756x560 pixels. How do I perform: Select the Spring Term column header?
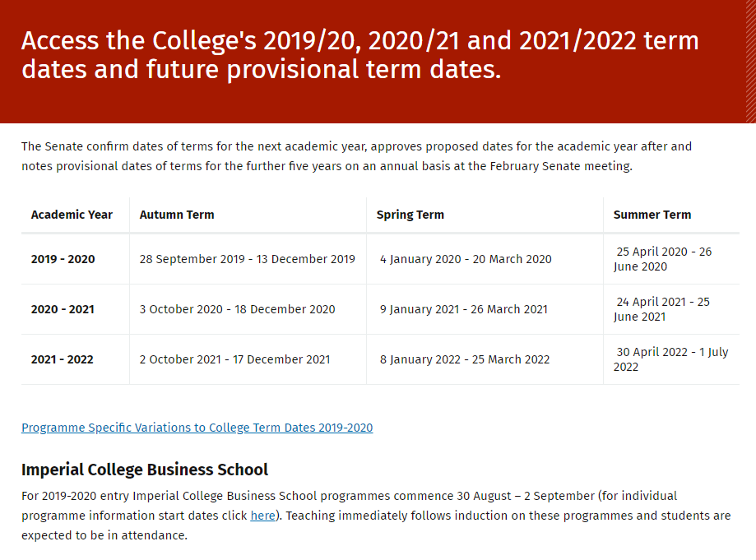point(410,215)
